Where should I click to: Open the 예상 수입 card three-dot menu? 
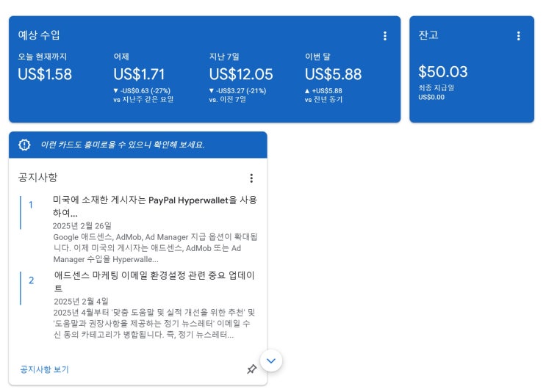coord(385,36)
